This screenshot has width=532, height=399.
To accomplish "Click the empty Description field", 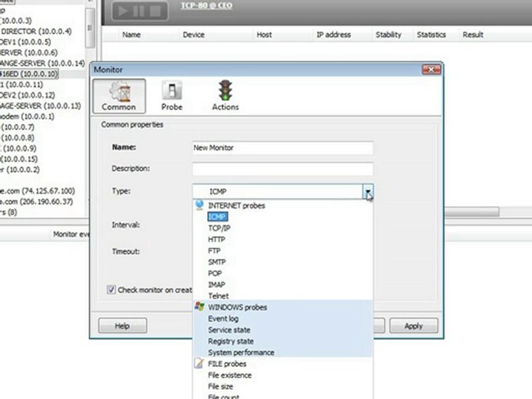I will pyautogui.click(x=283, y=168).
